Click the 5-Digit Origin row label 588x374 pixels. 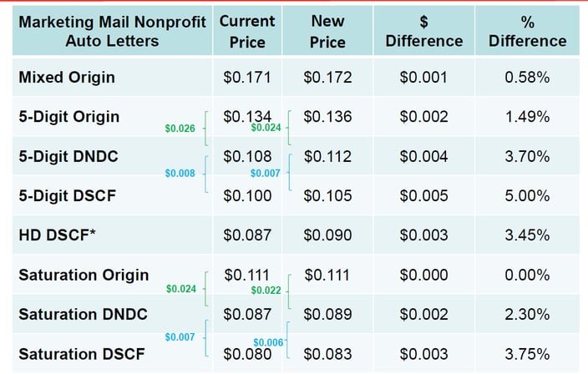(69, 117)
